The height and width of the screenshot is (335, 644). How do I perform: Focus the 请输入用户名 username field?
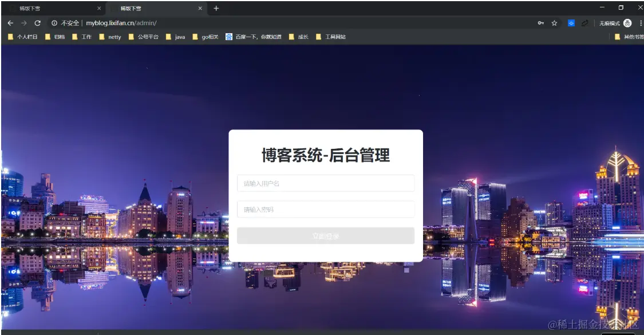(326, 183)
